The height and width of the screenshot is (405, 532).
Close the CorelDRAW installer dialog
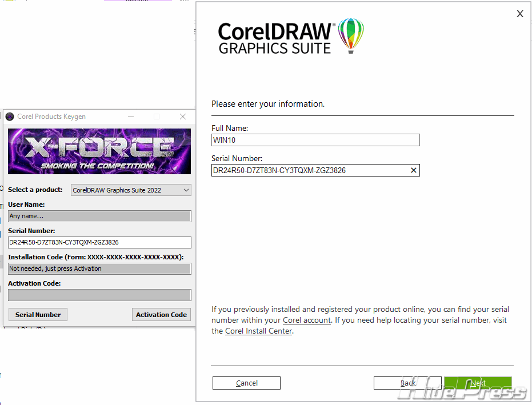[x=519, y=14]
